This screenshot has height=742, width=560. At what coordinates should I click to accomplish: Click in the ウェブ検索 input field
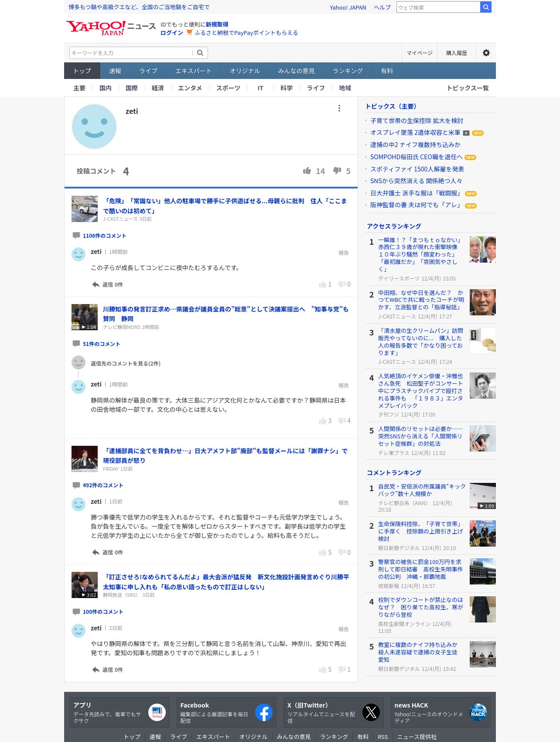[x=438, y=7]
